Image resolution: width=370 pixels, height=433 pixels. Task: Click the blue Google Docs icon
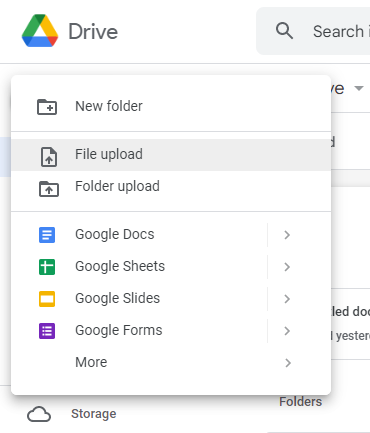[x=47, y=235]
